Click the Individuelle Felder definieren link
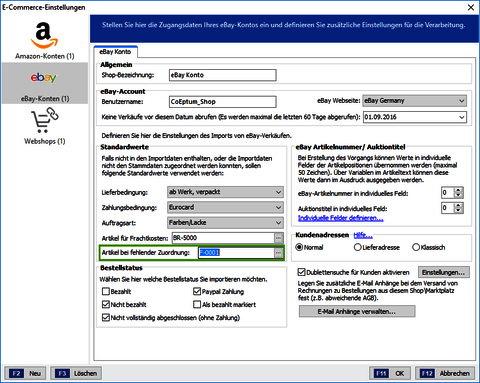 pyautogui.click(x=341, y=218)
